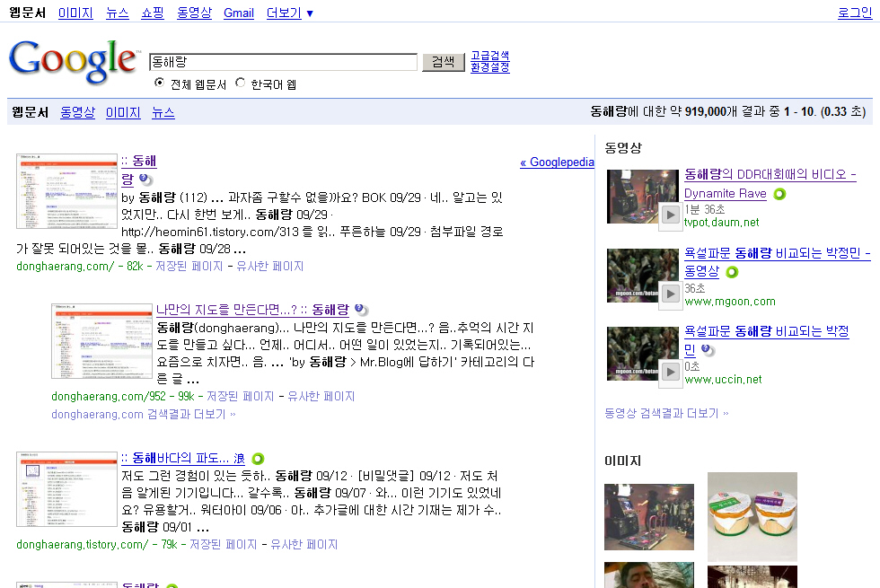Click the blue badge icon beside uccin video title

708,350
